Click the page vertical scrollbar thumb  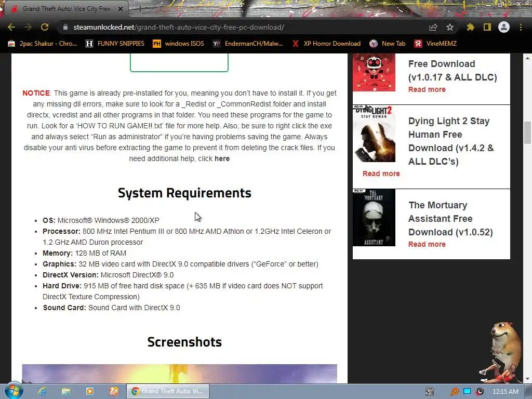528,132
